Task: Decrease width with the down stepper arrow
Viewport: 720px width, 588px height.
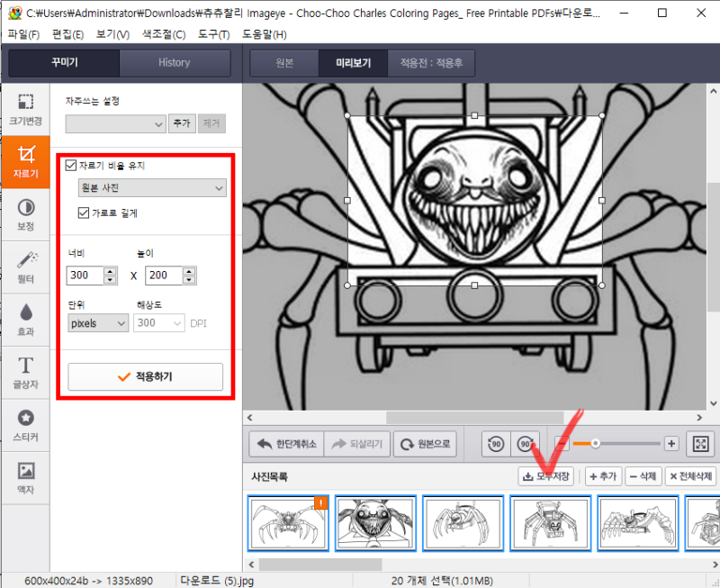Action: point(110,280)
